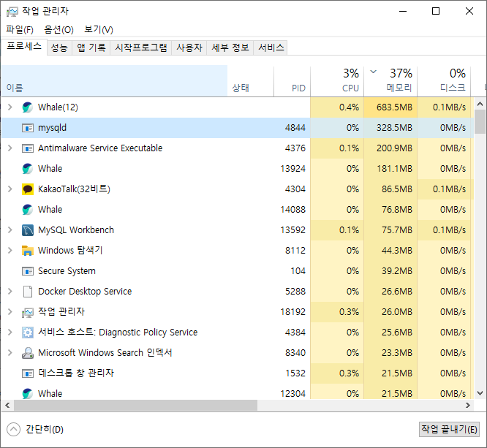Click the mysqld process icon
The height and width of the screenshot is (448, 487).
coord(27,128)
